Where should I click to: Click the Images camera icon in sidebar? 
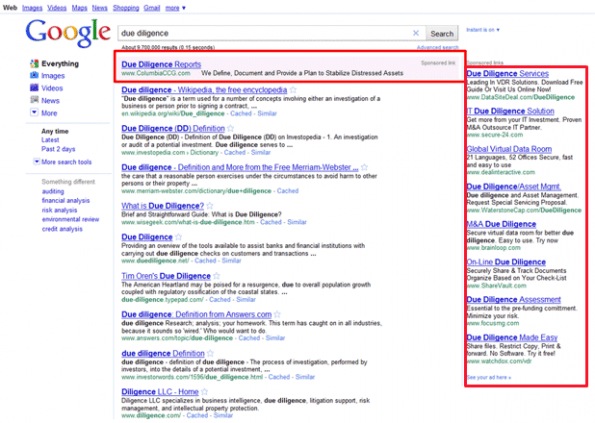point(34,75)
